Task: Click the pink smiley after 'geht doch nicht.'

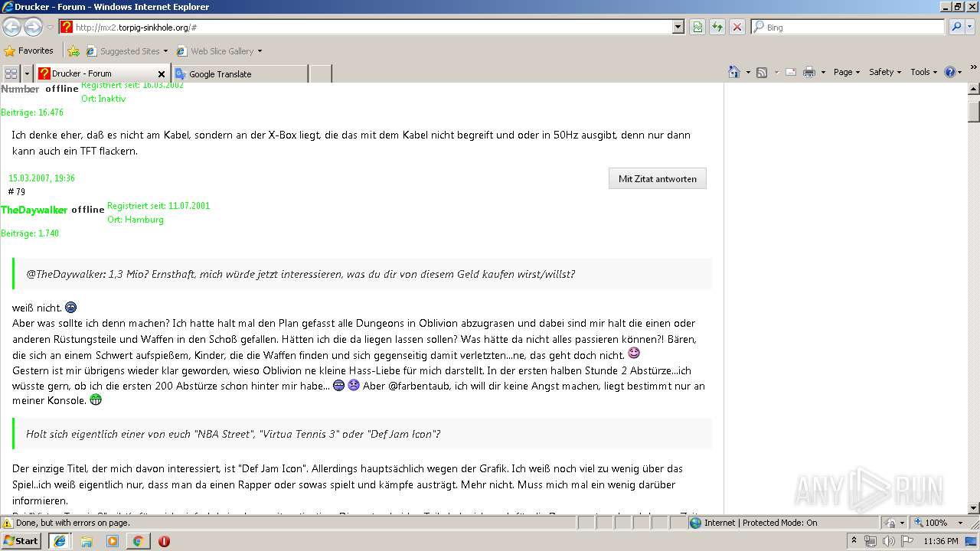Action: [x=634, y=354]
